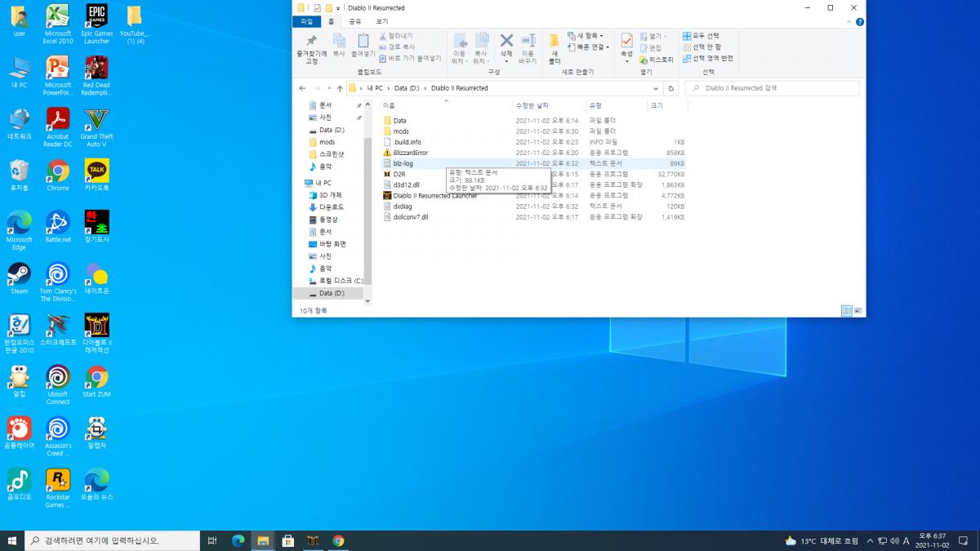Open the New item (새 항목) dropdown

coord(586,36)
